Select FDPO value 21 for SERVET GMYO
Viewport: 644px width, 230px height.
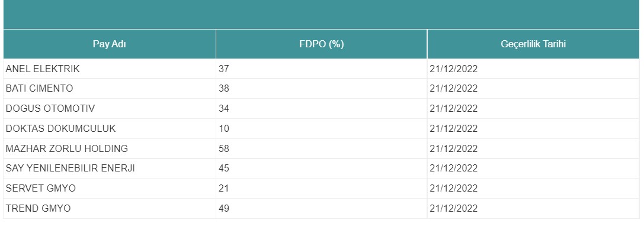[x=224, y=188]
